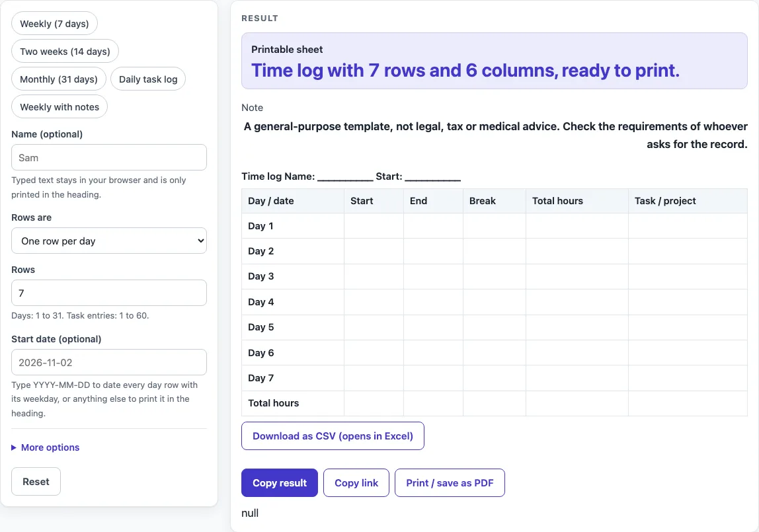Download the sheet as CSV
Image resolution: width=759 pixels, height=532 pixels.
click(x=333, y=436)
